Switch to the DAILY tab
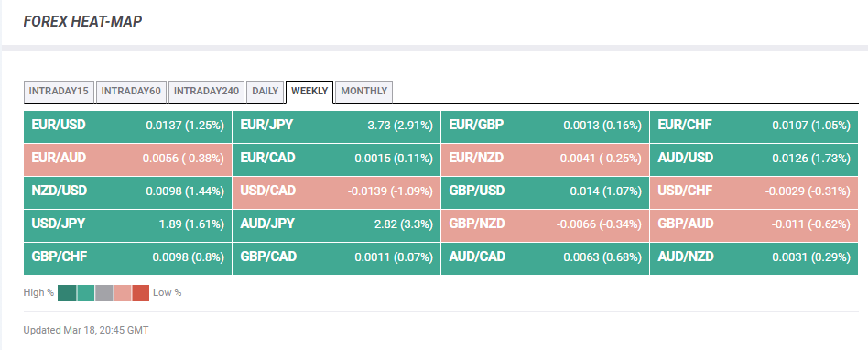868x350 pixels. click(x=266, y=92)
